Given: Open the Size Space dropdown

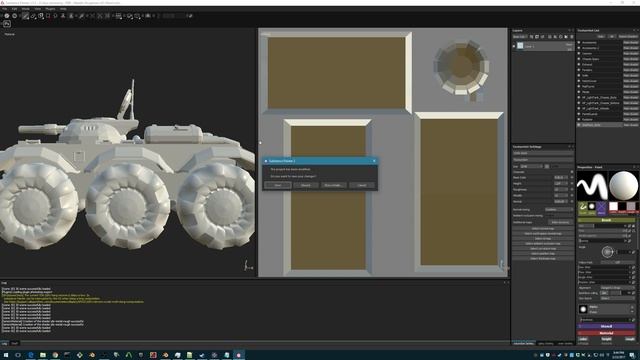Looking at the screenshot, I should pyautogui.click(x=618, y=298).
